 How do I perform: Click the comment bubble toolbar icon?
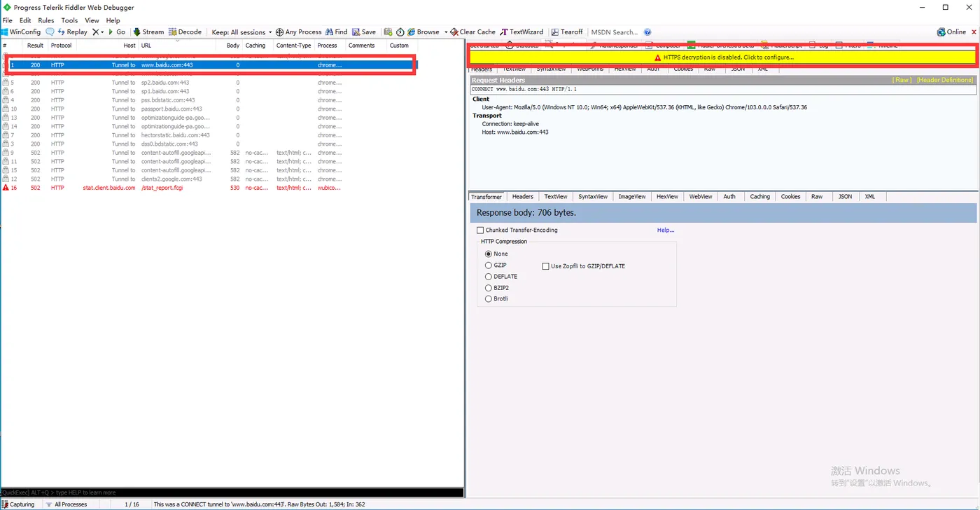[50, 32]
